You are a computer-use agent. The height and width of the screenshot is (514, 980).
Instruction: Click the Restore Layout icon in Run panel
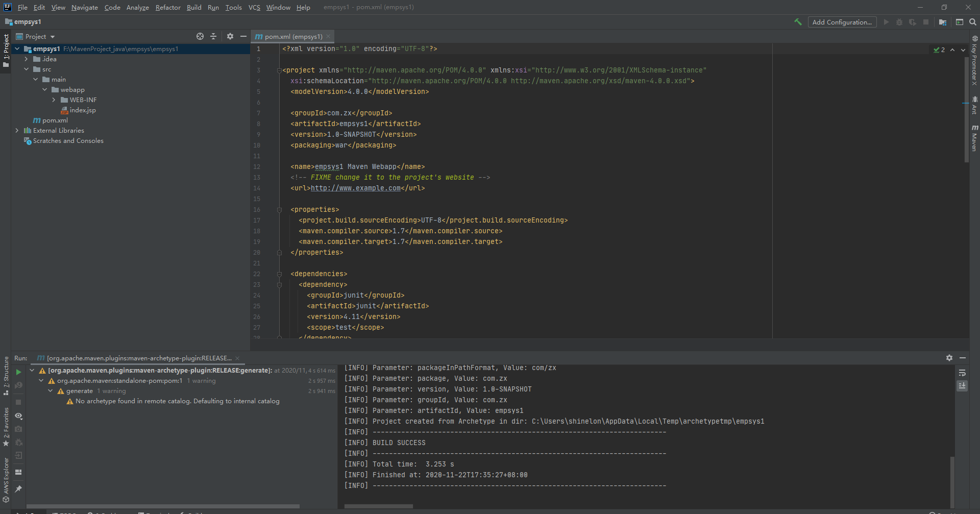18,472
